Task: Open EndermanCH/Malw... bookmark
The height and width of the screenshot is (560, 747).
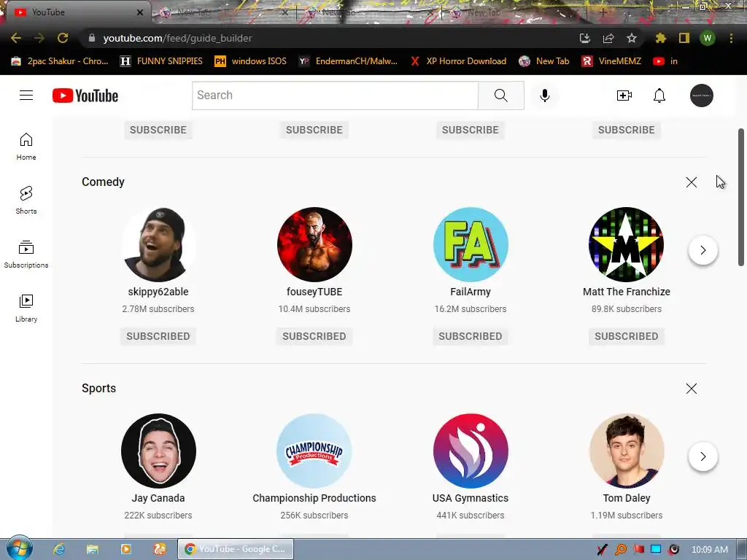Action: (x=348, y=61)
